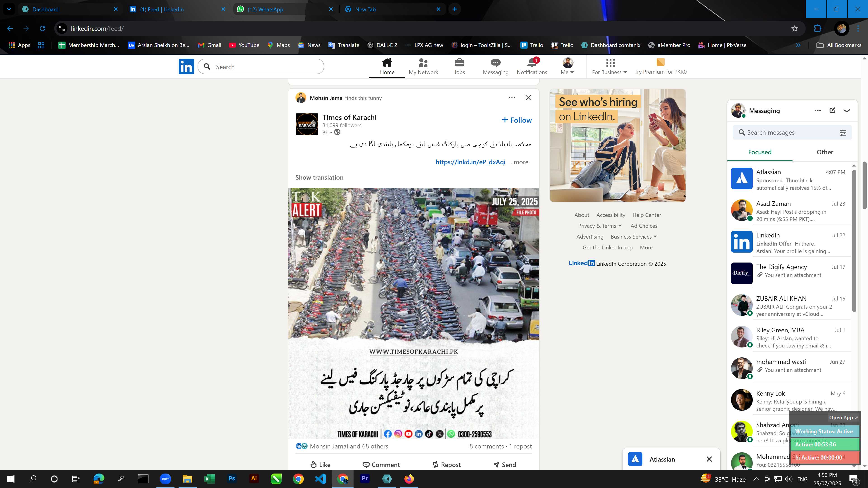Open Ad Choices footer link
Viewport: 868px width, 488px height.
point(644,226)
